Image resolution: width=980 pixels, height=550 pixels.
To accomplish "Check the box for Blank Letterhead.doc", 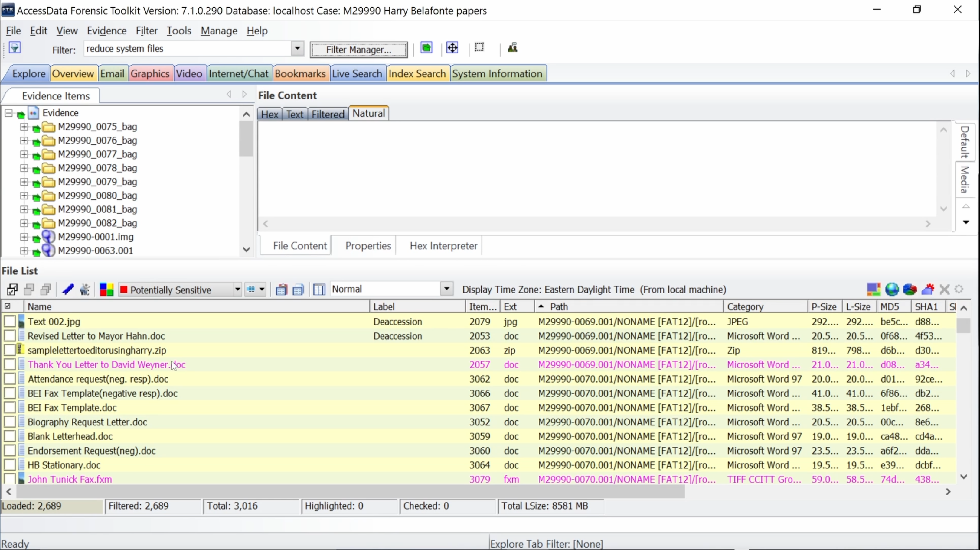I will 9,436.
